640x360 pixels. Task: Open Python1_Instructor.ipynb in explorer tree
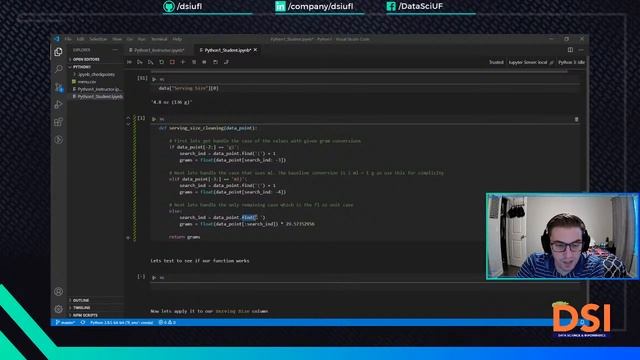pyautogui.click(x=99, y=89)
